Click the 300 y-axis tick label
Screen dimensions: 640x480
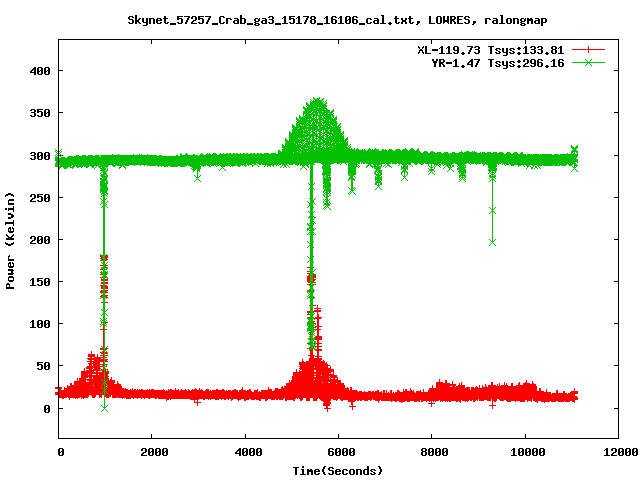[40, 156]
